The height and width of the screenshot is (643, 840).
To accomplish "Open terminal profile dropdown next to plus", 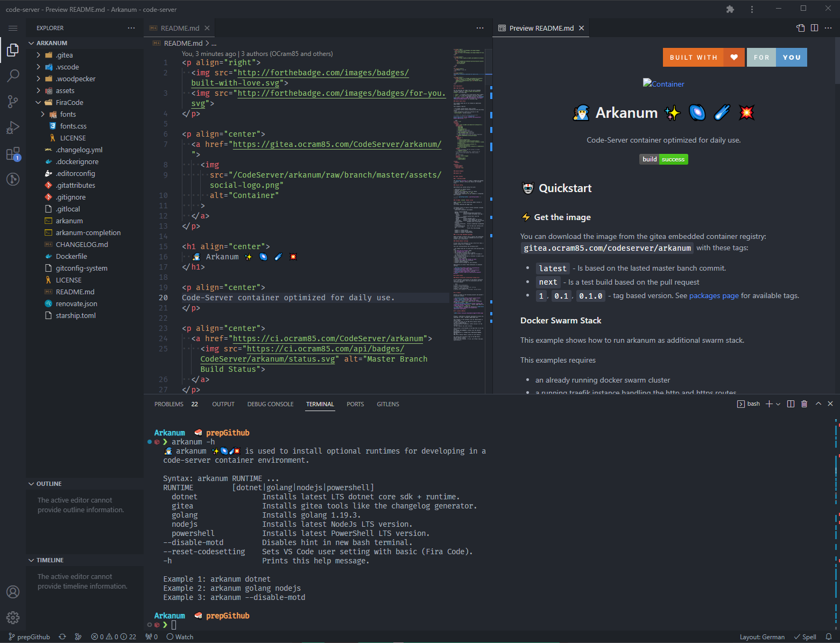I will (777, 404).
